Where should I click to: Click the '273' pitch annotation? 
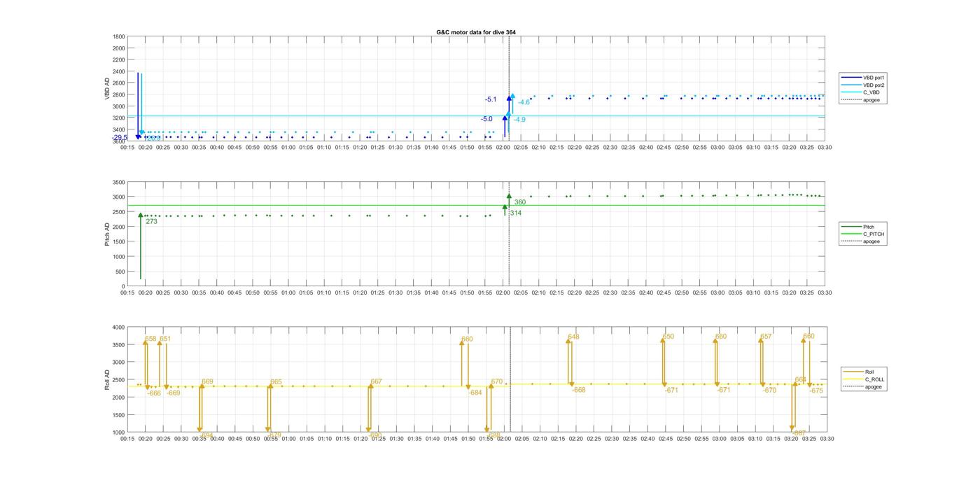coord(151,221)
